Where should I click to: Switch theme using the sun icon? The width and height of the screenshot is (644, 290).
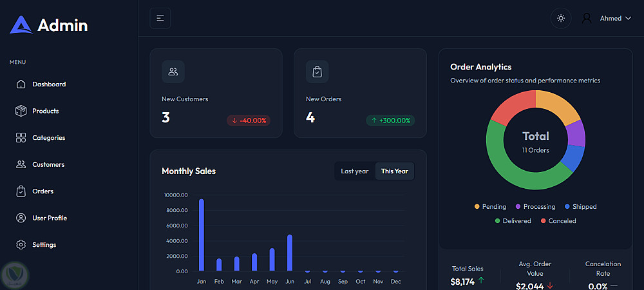tap(561, 18)
